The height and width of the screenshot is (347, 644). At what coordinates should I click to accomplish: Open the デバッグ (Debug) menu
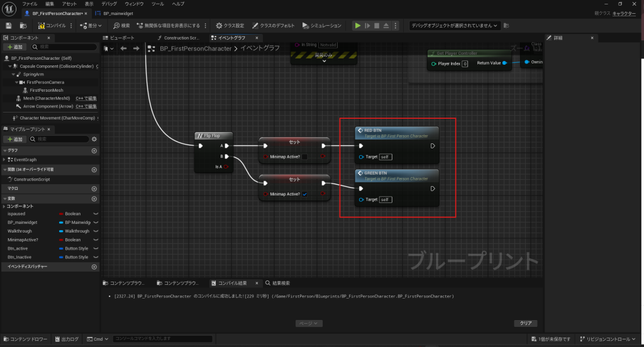coord(109,4)
